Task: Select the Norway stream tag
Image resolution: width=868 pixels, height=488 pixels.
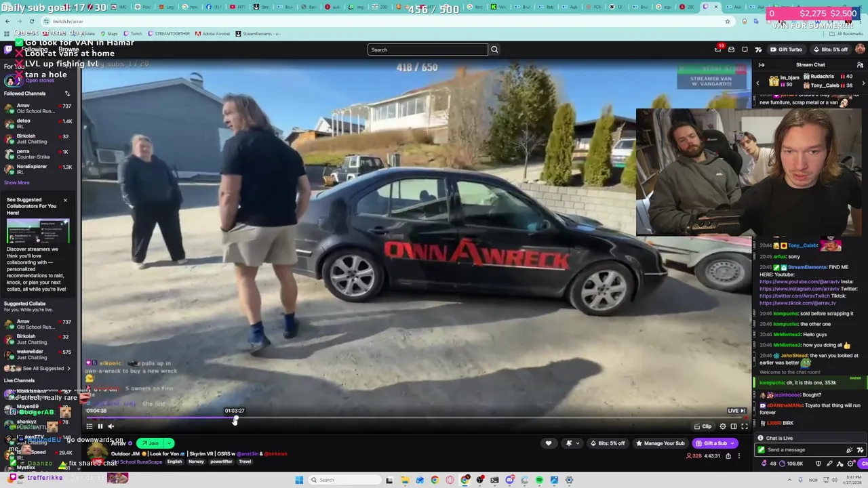Action: coord(196,462)
